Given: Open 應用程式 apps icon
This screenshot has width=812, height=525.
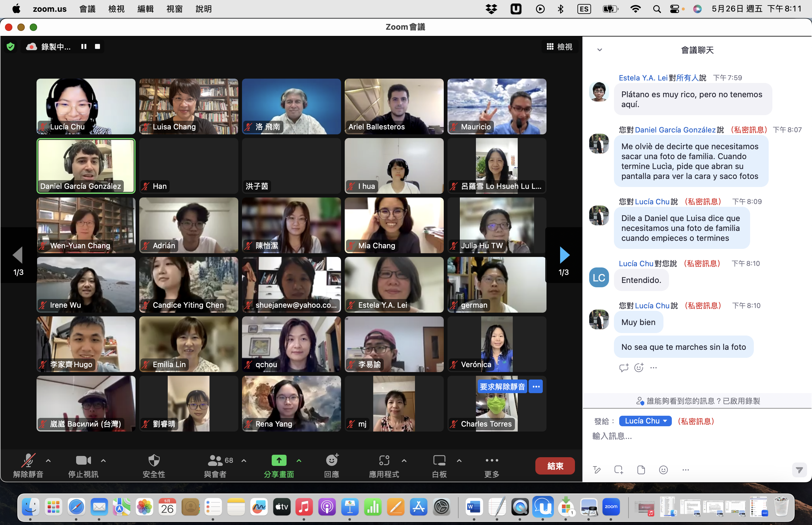Looking at the screenshot, I should click(384, 465).
